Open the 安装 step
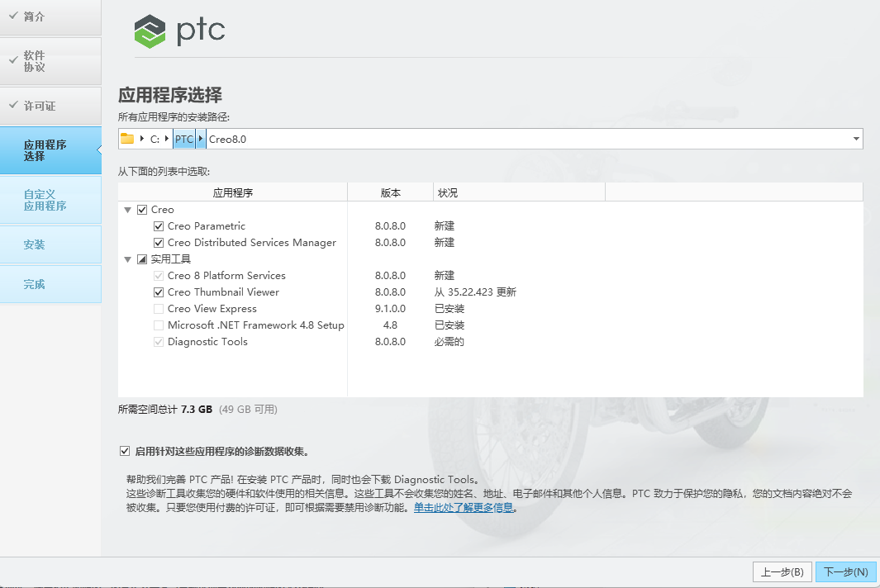Viewport: 880px width, 588px height. click(x=50, y=244)
